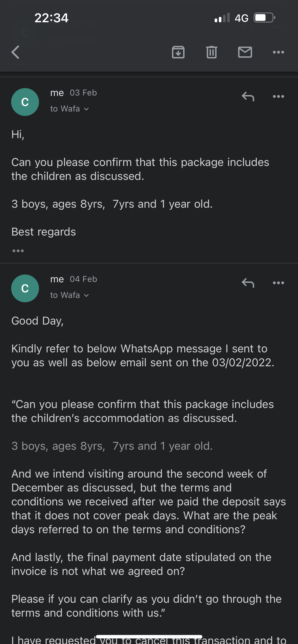
Task: Select the sender avatar of the 03 Feb message
Action: coord(25,102)
